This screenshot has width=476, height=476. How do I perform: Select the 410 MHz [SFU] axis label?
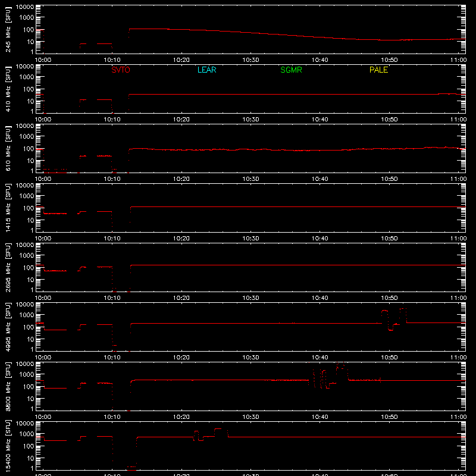[8, 89]
